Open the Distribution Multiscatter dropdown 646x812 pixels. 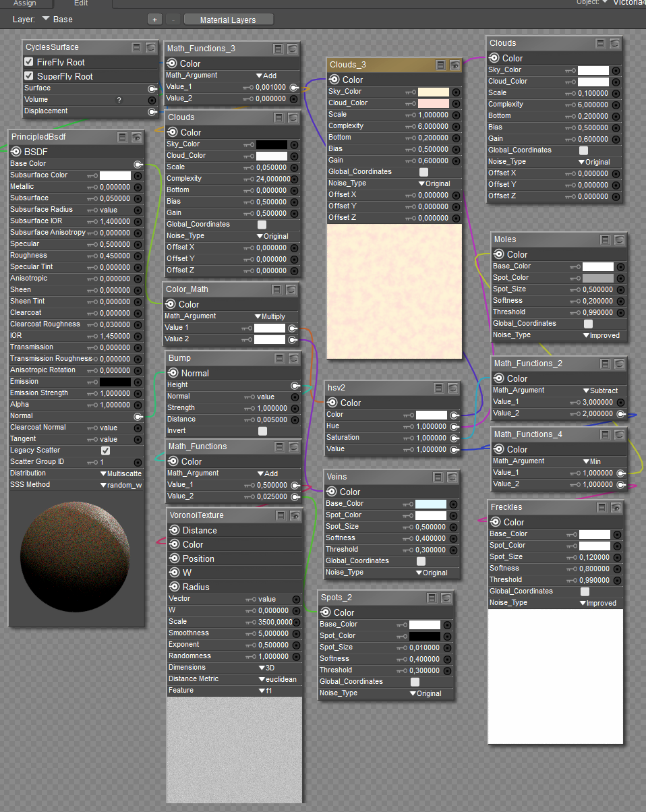[x=121, y=473]
